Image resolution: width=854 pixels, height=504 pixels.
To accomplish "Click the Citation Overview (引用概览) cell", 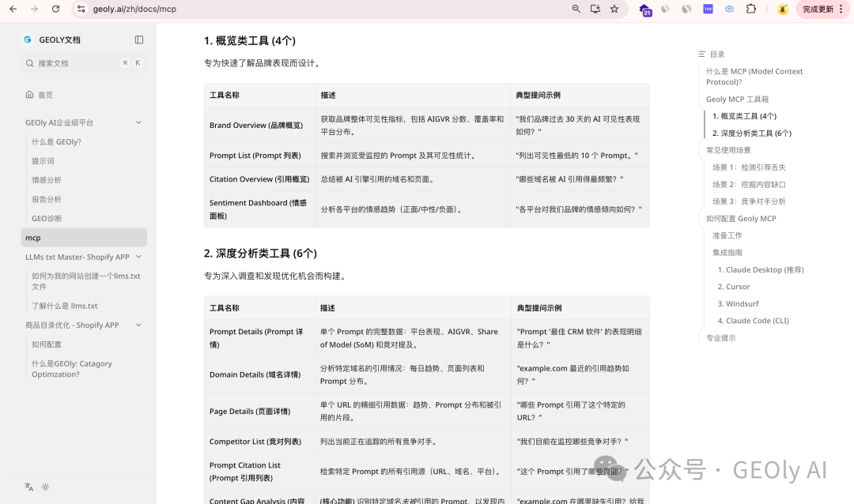I will coord(260,179).
